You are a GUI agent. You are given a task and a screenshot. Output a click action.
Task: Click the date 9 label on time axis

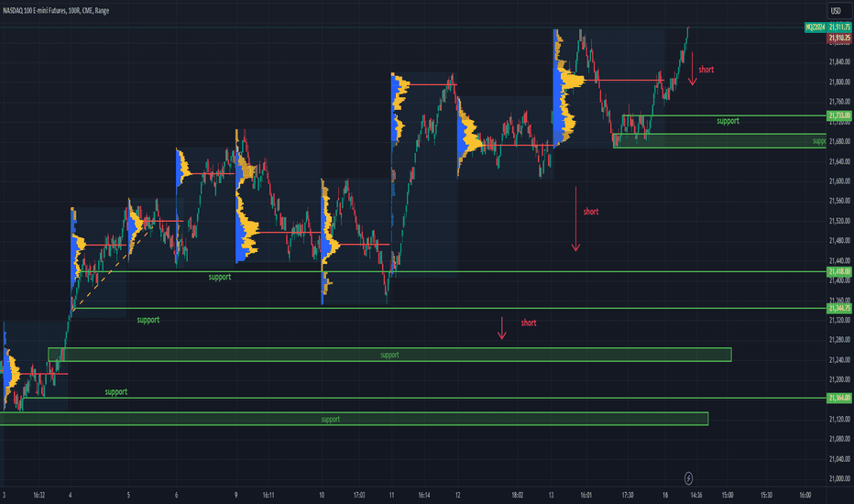[x=235, y=495]
